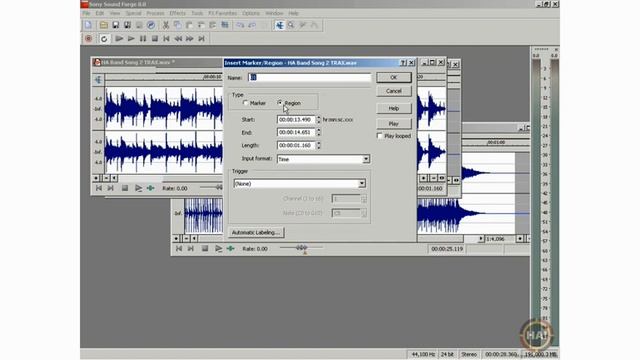Viewport: 640px width, 360px height.
Task: Select the Region radio button
Action: click(x=280, y=103)
